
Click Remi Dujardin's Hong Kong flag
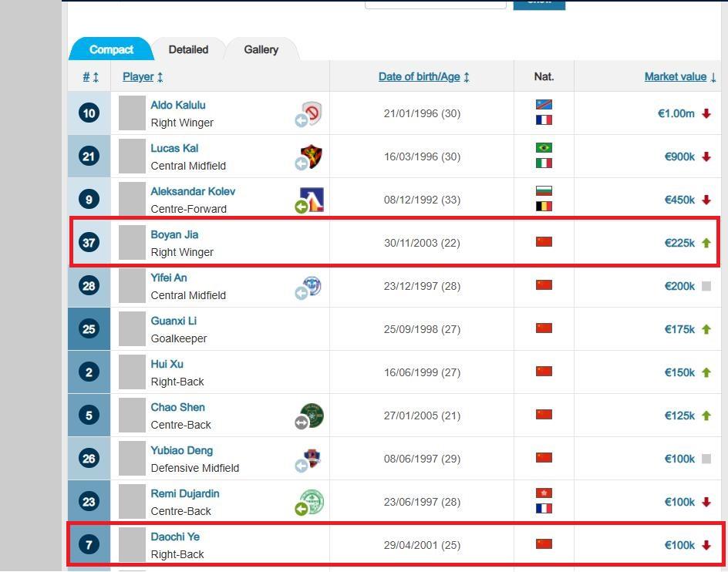[544, 493]
